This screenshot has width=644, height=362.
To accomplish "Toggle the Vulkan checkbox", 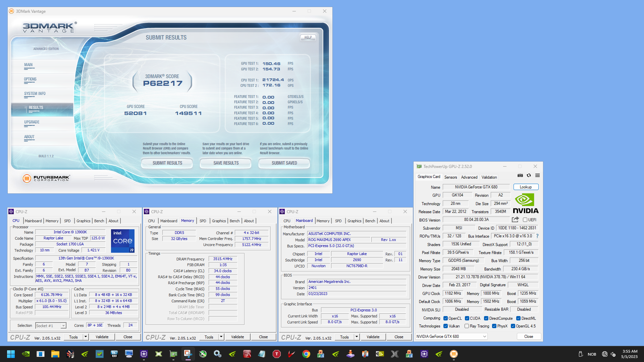I will point(445,326).
